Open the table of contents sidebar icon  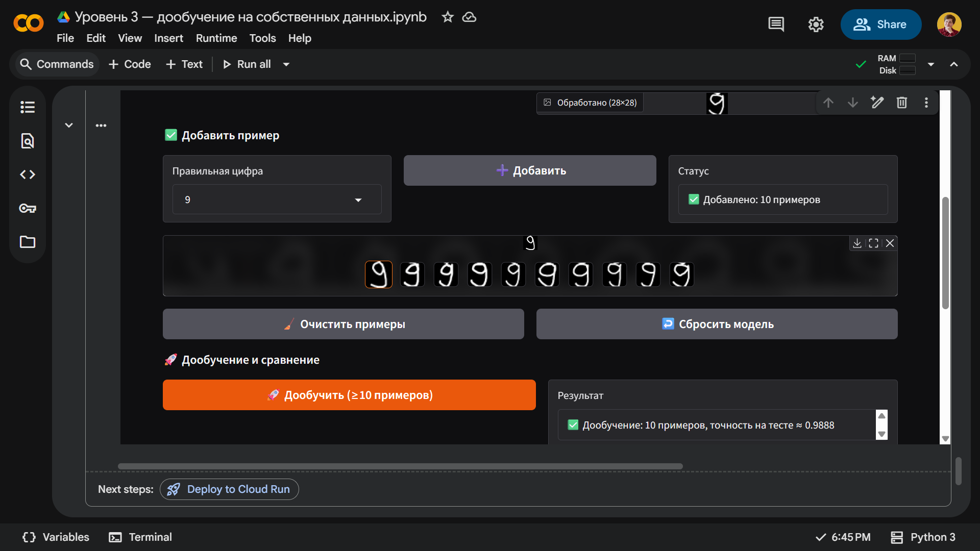(x=28, y=107)
